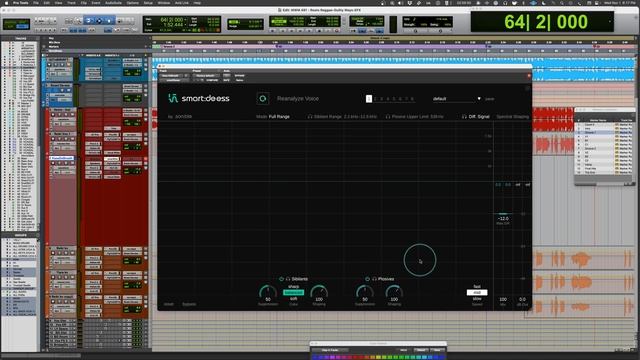Click save next to preset dropdown
Screen dimensions: 640x360
[489, 99]
